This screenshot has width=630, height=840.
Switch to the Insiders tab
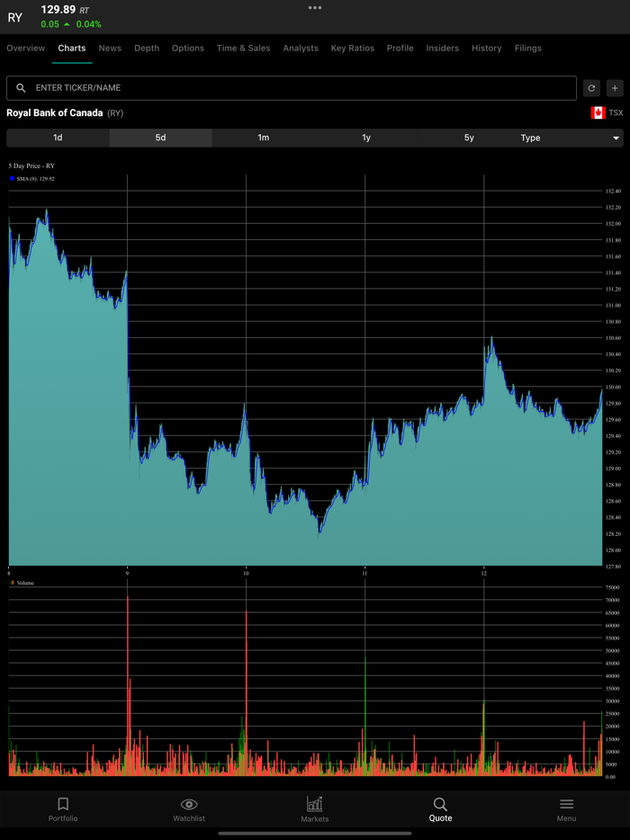click(x=442, y=49)
